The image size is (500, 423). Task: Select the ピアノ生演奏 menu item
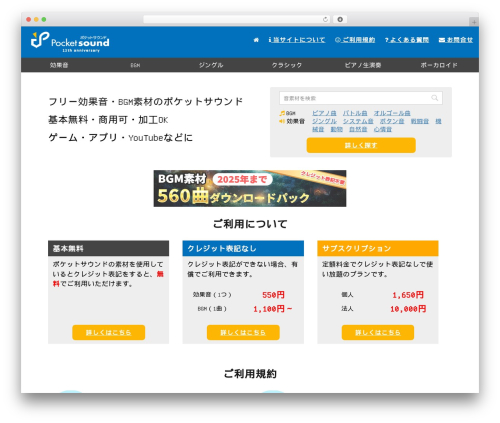coord(363,65)
